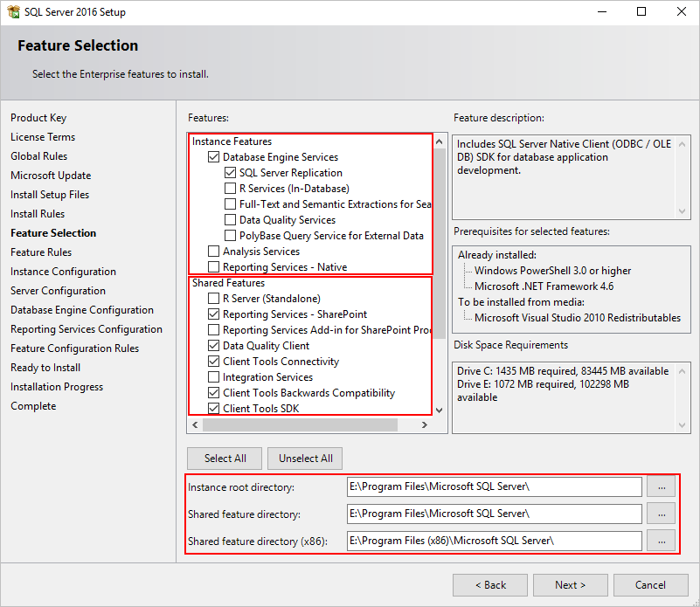Click the Shared Features group header

pos(229,283)
